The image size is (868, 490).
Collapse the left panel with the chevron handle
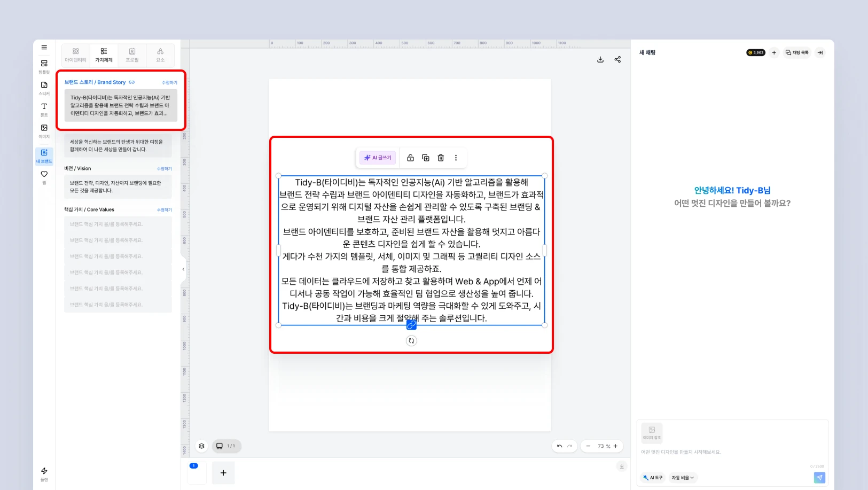tap(183, 269)
